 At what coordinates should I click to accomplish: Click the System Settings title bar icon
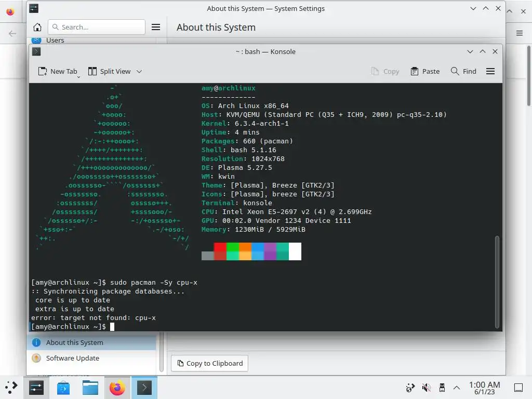pos(34,8)
